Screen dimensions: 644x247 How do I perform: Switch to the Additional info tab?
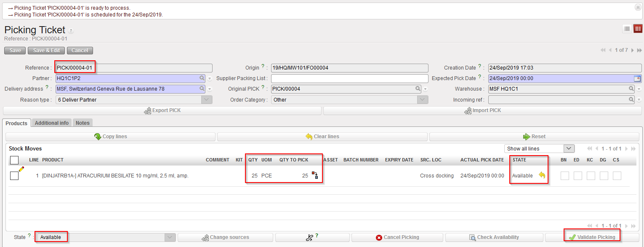pyautogui.click(x=51, y=123)
